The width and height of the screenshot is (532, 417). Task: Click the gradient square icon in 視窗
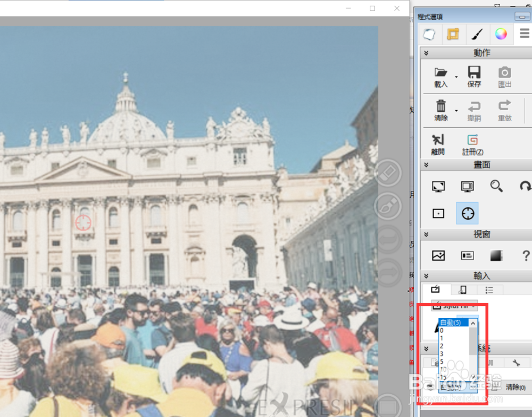coord(496,255)
